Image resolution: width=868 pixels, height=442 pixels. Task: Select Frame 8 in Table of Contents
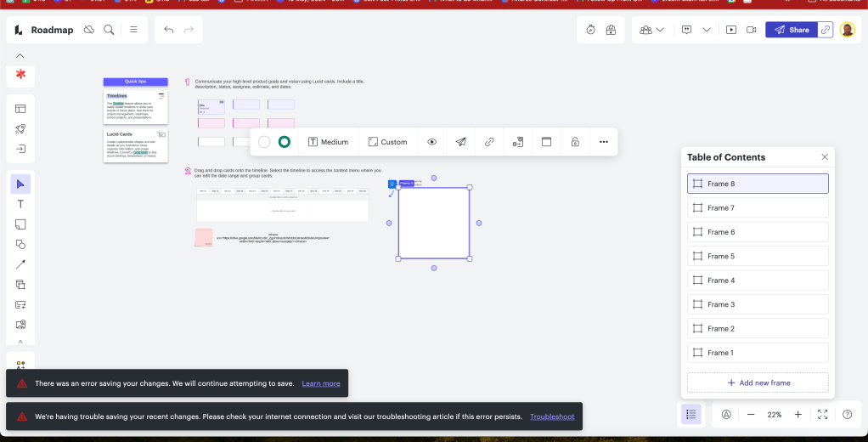(x=758, y=184)
